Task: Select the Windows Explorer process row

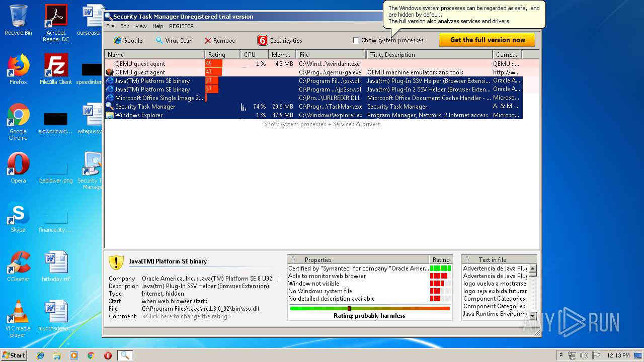Action: (313, 115)
